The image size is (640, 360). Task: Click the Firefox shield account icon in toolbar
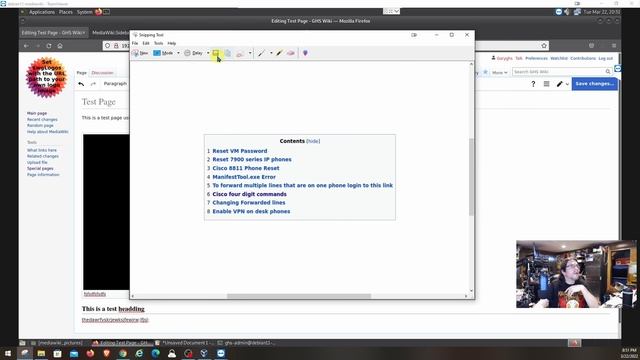coord(591,46)
